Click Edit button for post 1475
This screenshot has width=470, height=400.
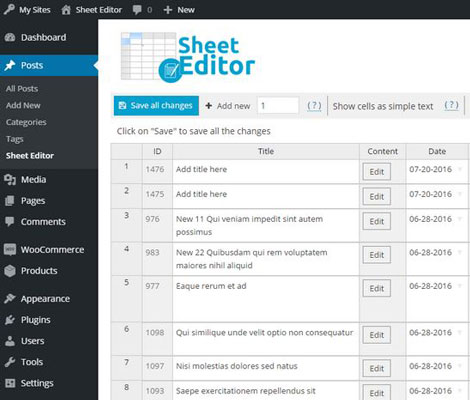(x=377, y=197)
